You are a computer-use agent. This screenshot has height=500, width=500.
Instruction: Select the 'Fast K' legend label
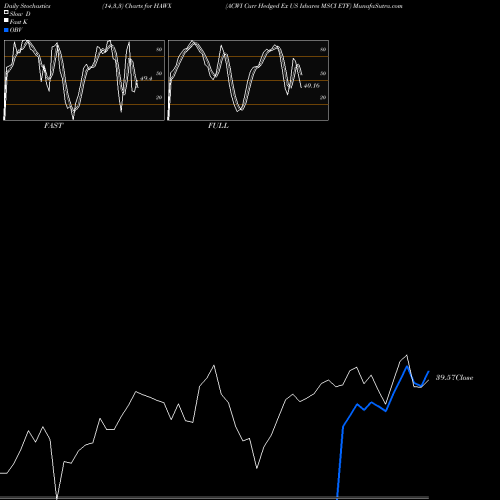point(19,22)
